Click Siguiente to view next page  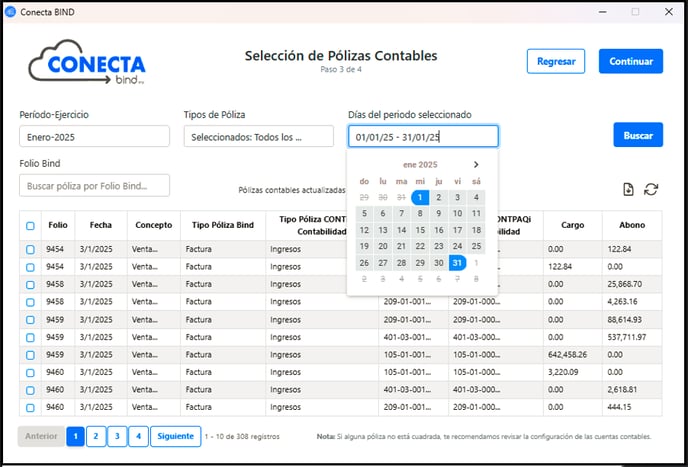click(176, 436)
